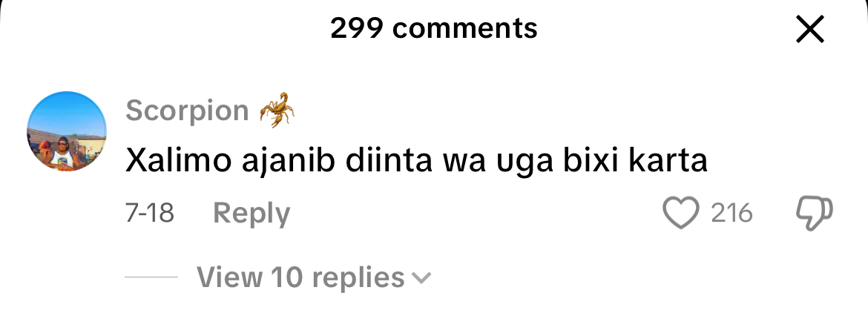Close the comments panel with the X

(x=810, y=30)
